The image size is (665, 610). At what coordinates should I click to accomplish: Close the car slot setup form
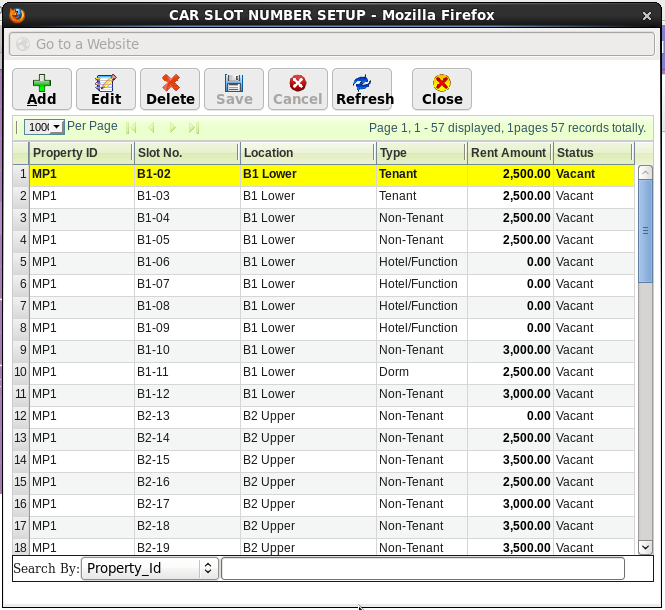(x=442, y=89)
